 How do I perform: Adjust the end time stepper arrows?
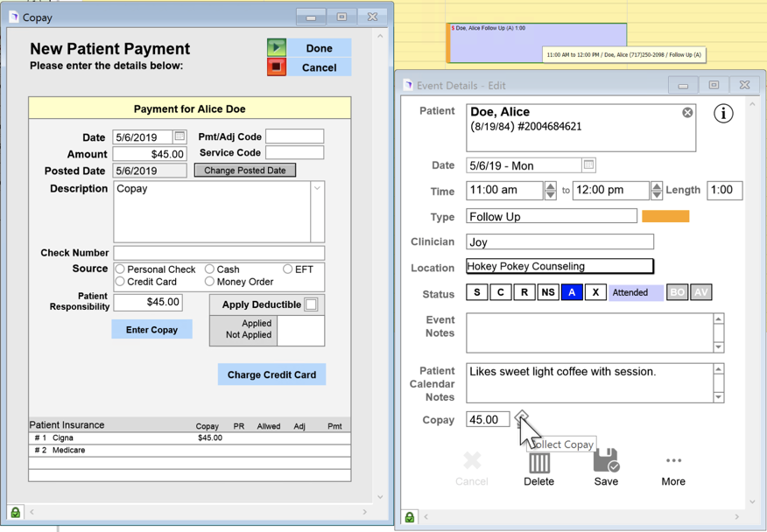[x=656, y=191]
